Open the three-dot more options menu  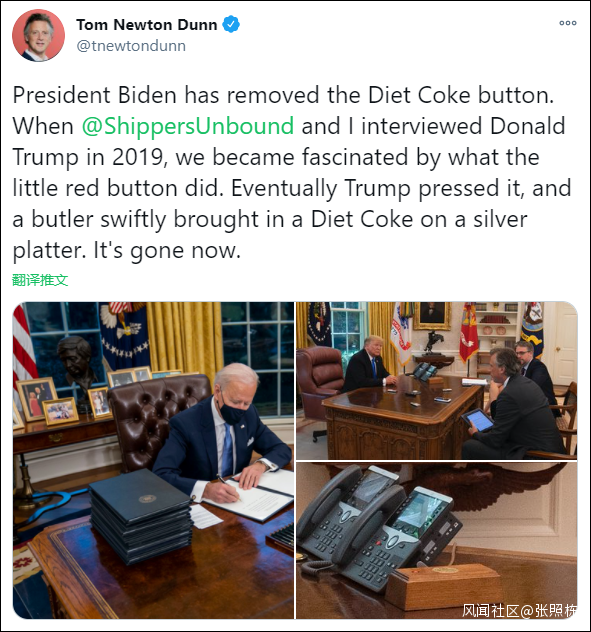coord(568,23)
